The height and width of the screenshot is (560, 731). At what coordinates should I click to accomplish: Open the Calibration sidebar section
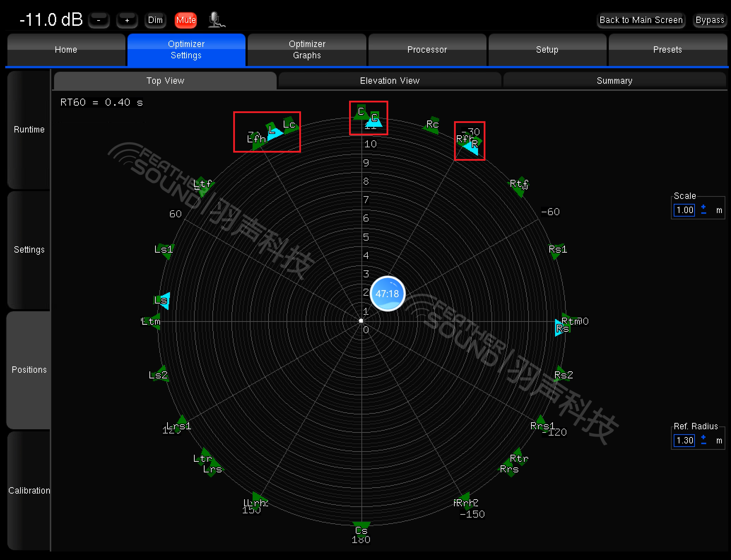point(29,490)
